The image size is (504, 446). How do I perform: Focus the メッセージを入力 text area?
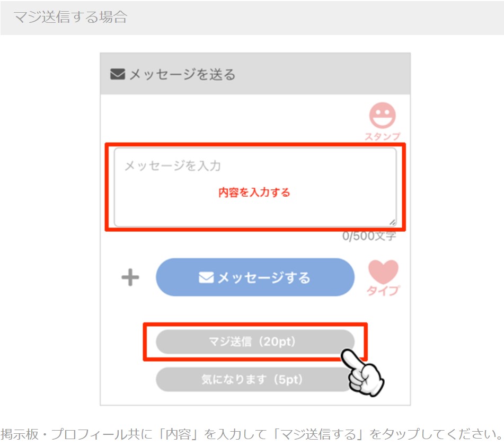(255, 187)
